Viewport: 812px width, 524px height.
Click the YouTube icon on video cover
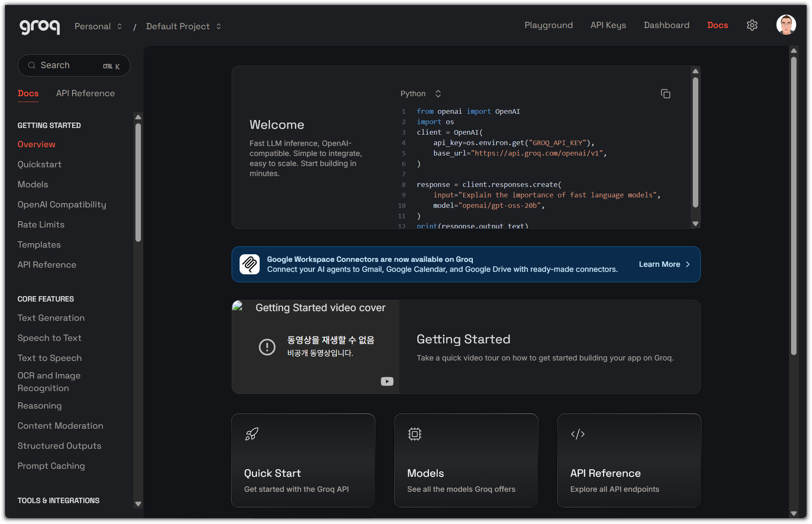tap(387, 381)
